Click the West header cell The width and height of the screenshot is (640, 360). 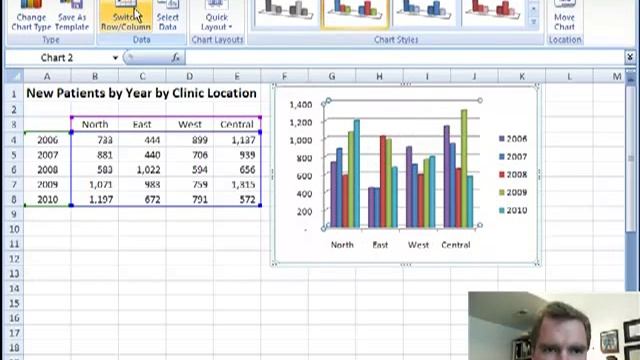pyautogui.click(x=189, y=124)
